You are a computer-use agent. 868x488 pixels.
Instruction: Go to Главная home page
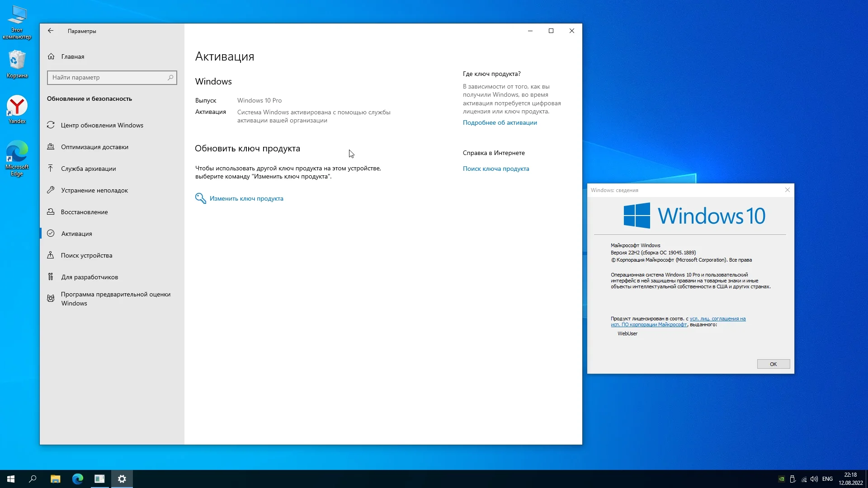pyautogui.click(x=72, y=56)
